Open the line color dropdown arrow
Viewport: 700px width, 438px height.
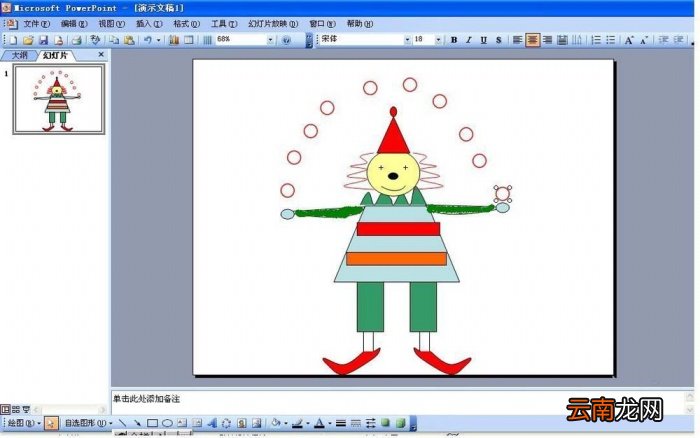tap(308, 423)
